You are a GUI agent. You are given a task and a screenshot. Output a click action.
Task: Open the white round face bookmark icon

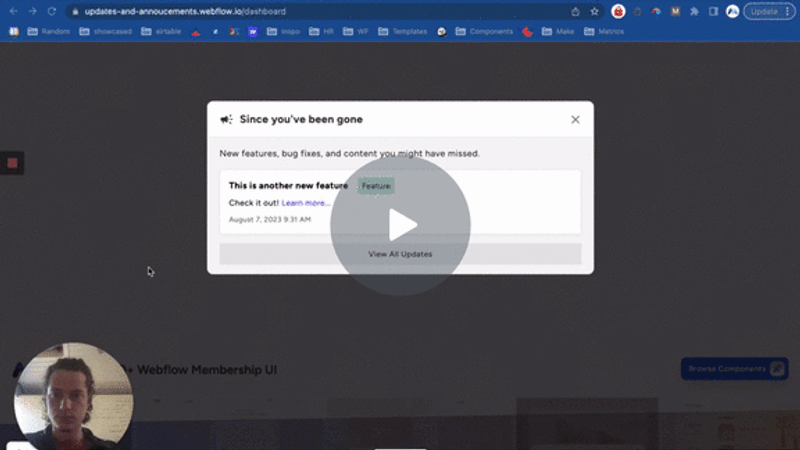pos(442,32)
